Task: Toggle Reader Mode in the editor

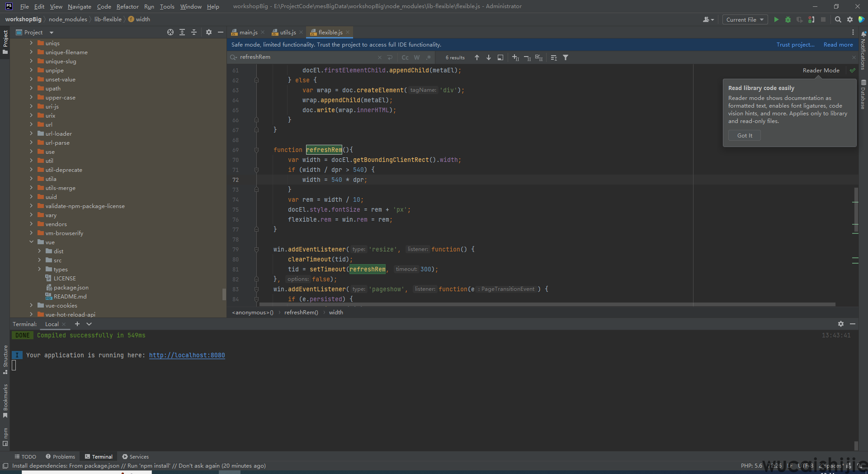Action: coord(821,70)
